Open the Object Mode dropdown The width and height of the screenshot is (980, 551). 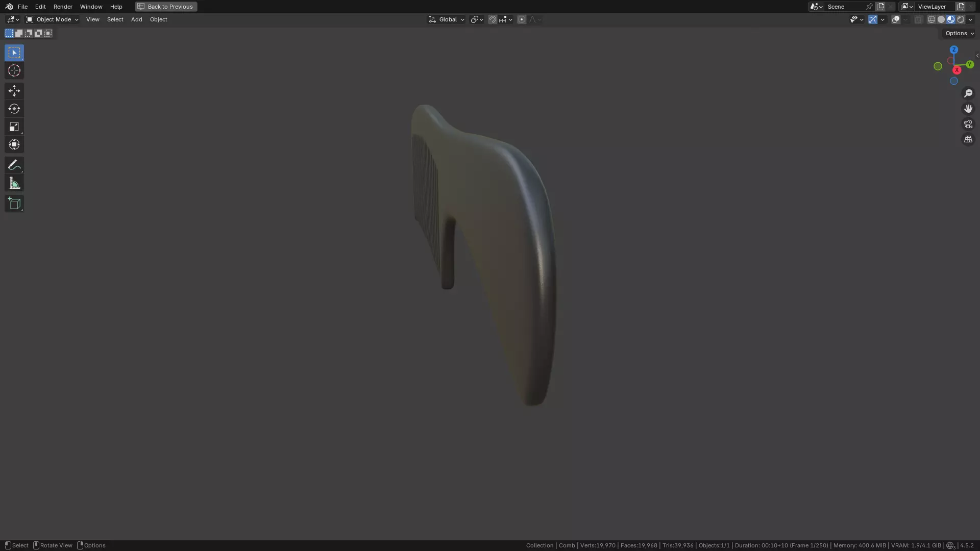[x=53, y=19]
